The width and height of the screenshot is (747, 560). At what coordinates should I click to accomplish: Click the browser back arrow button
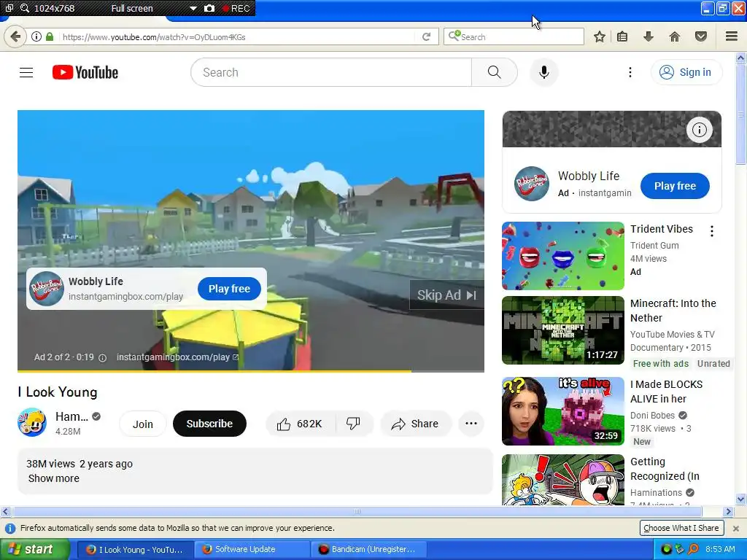(x=15, y=36)
